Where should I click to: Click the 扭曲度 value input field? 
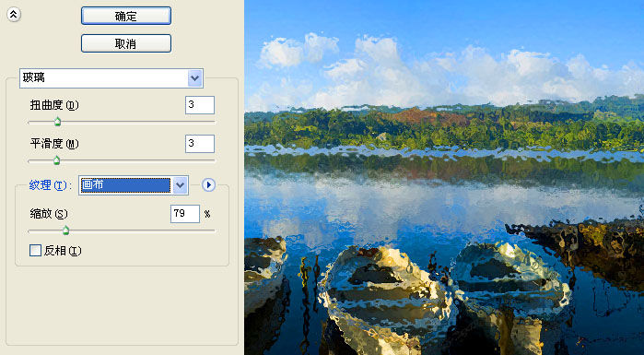click(x=200, y=105)
